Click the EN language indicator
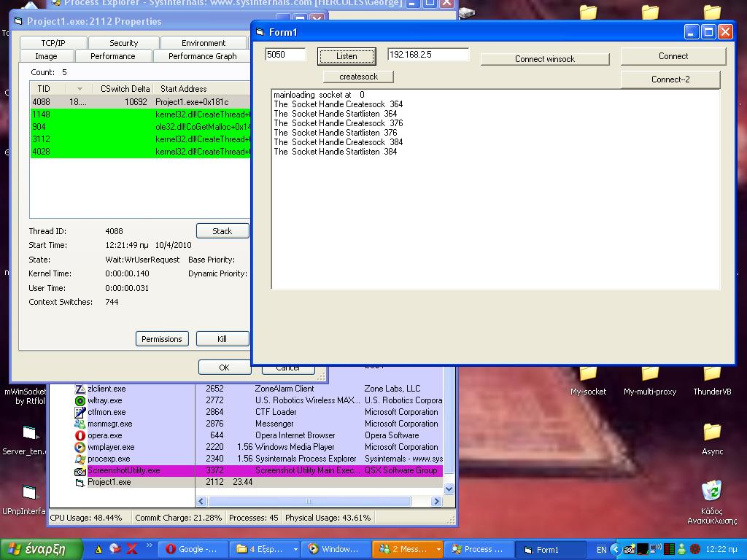Viewport: 747px width, 560px height. point(602,550)
